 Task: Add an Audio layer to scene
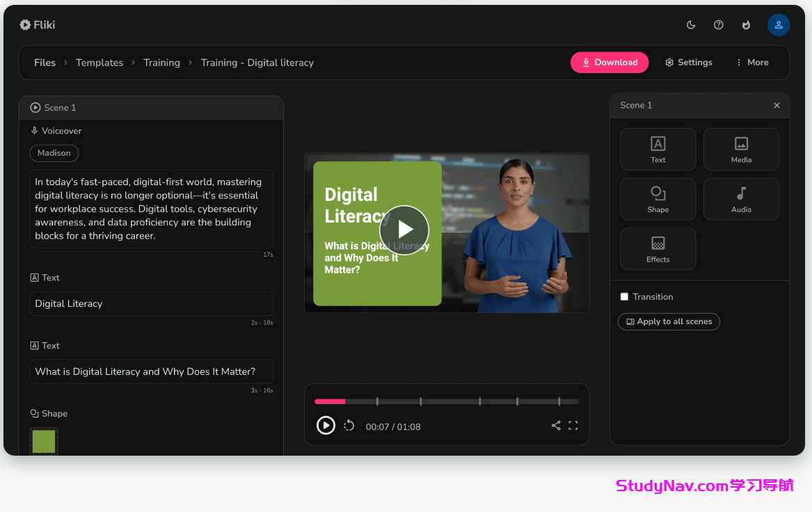point(741,199)
